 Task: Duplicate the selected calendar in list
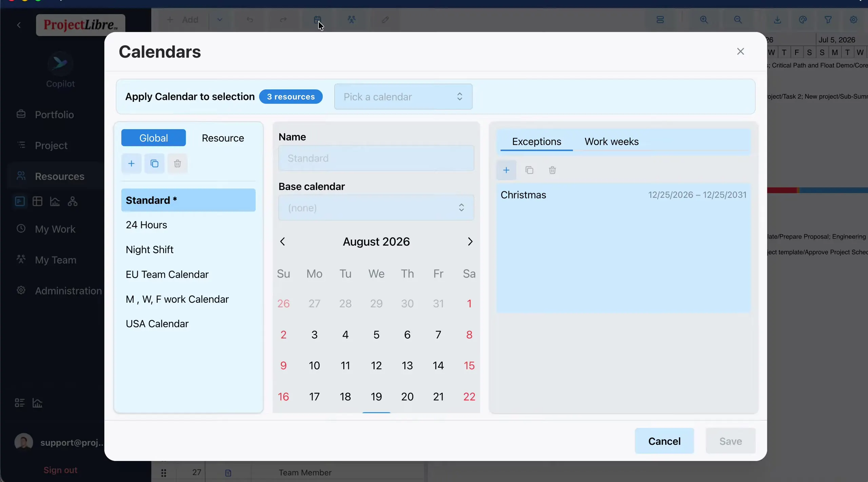click(154, 164)
